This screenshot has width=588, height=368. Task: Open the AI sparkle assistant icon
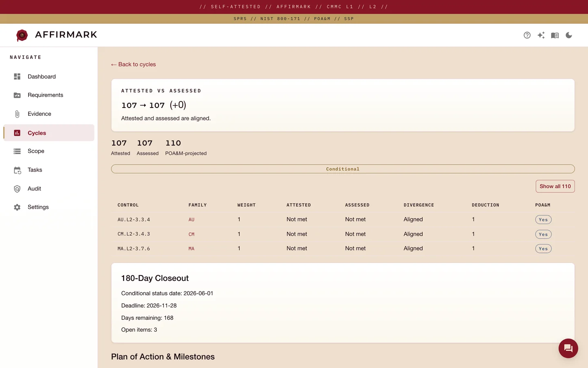[541, 35]
